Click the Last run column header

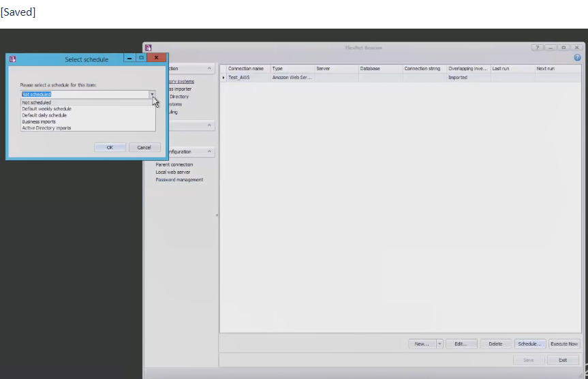[512, 69]
